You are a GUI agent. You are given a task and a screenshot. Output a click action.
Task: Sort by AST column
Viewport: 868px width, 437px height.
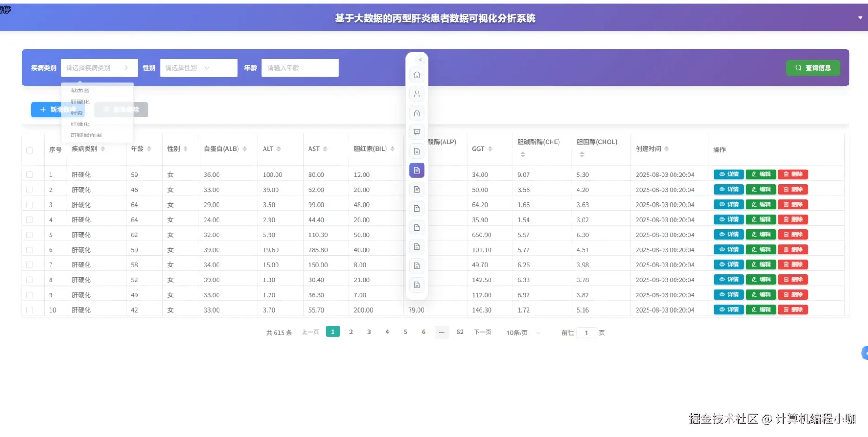(x=325, y=149)
